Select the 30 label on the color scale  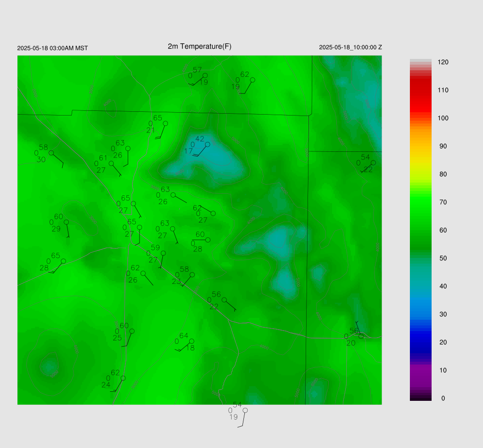(443, 315)
